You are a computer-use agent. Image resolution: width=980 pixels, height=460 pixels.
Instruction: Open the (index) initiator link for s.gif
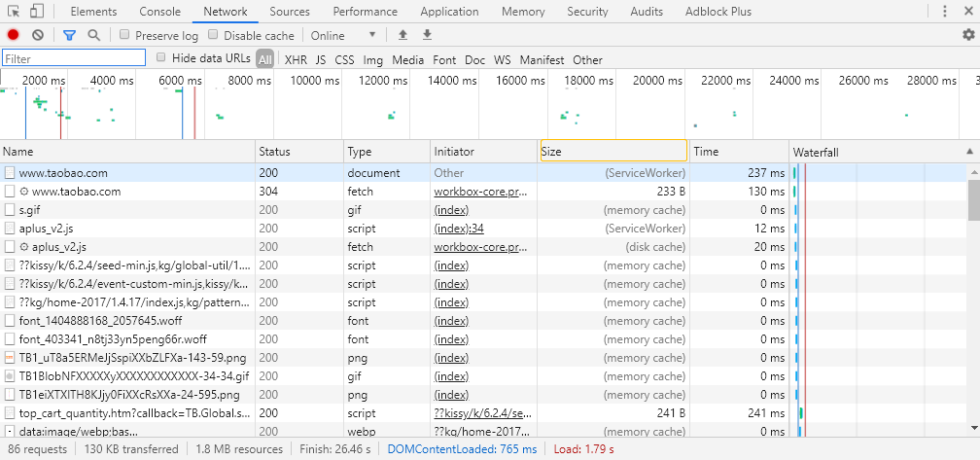451,210
